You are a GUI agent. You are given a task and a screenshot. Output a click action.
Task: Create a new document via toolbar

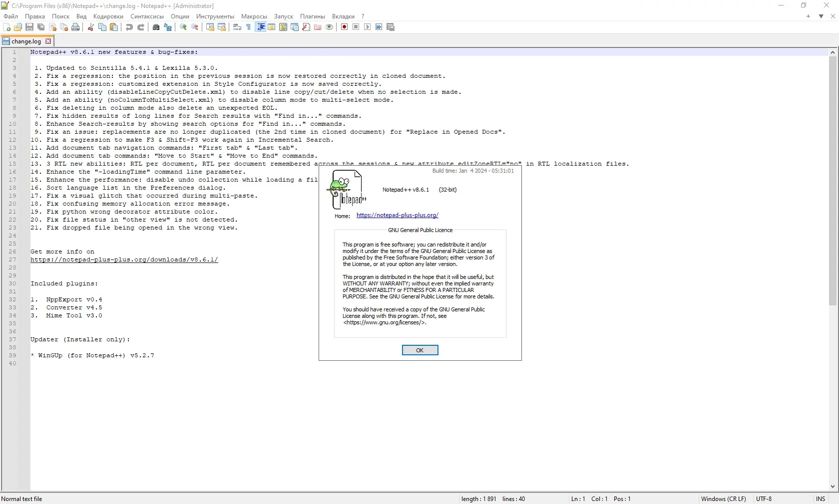coord(7,27)
